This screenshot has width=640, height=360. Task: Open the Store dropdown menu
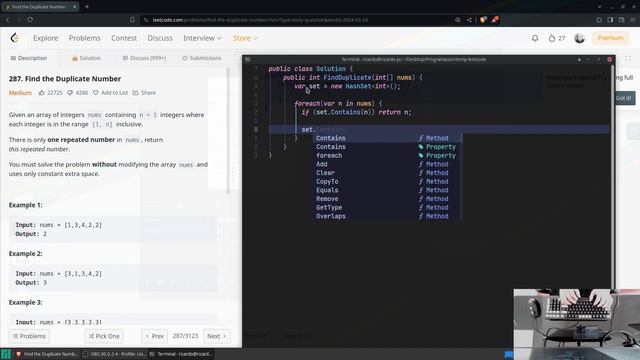click(x=245, y=38)
